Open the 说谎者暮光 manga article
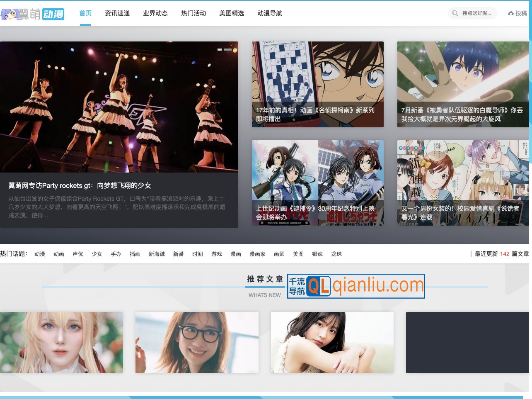This screenshot has height=399, width=532. (x=463, y=182)
